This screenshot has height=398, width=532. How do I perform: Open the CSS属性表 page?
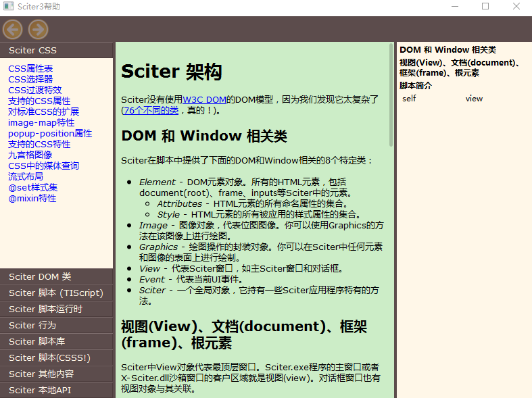[30, 68]
